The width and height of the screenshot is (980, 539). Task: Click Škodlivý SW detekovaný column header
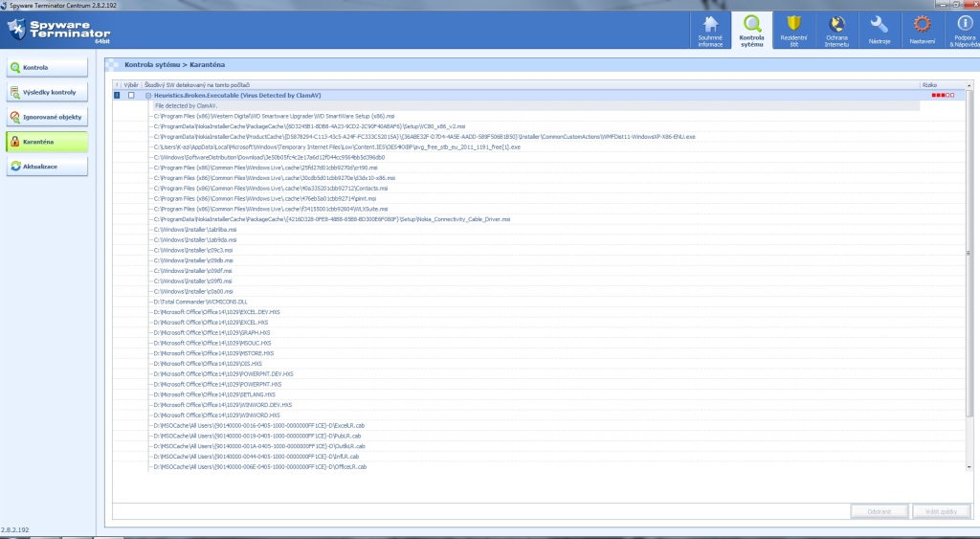[197, 85]
